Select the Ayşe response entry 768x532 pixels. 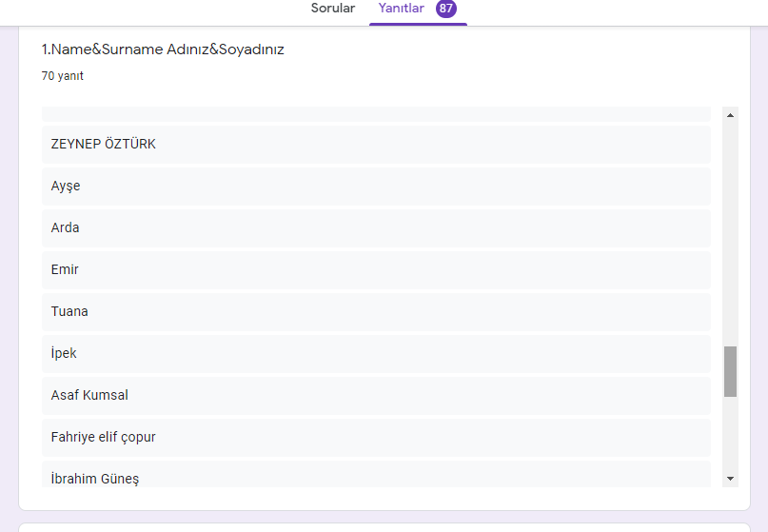(376, 187)
